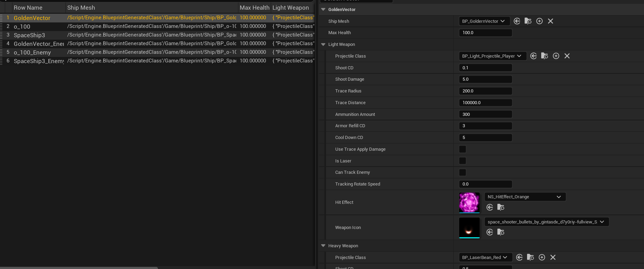This screenshot has height=269, width=644.
Task: Browse to Hit Effect asset in Content Browser
Action: point(501,207)
